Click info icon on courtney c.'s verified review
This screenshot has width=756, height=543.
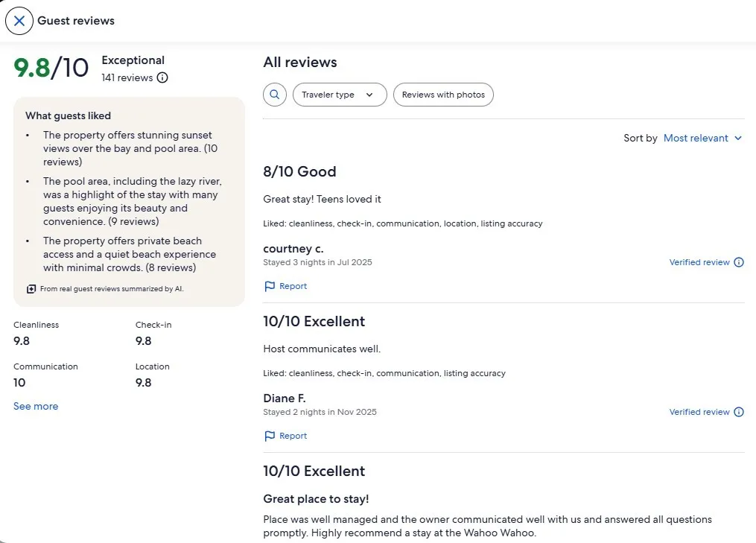pyautogui.click(x=739, y=262)
